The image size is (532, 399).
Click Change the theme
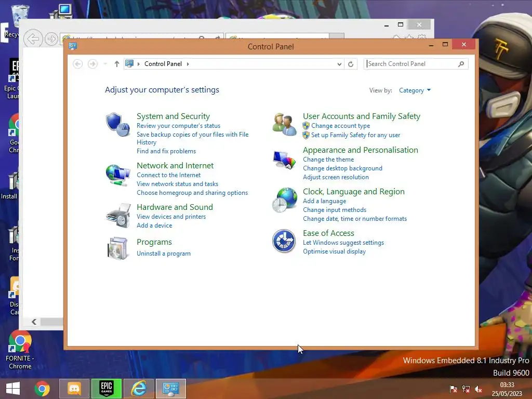[x=328, y=159]
